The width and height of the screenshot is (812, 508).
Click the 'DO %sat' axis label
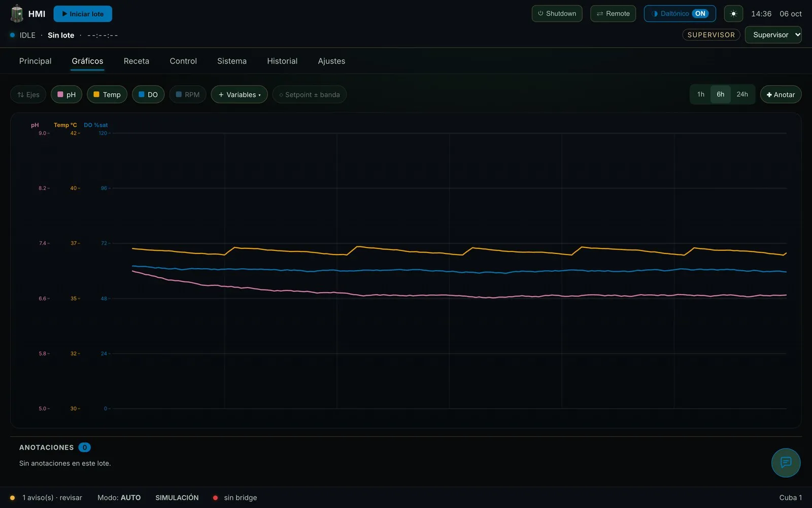pos(96,125)
